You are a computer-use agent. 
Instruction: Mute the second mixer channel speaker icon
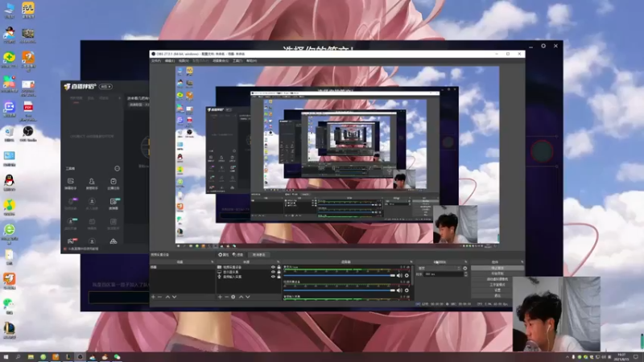[x=399, y=290]
